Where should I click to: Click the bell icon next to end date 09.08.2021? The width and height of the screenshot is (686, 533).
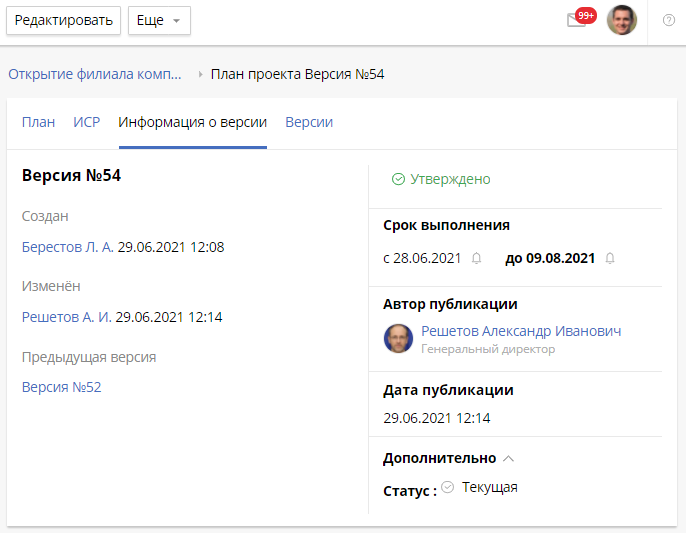610,258
